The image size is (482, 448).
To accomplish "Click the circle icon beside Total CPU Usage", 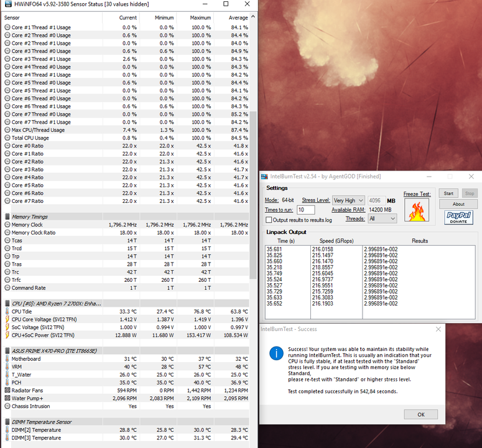I will [x=7, y=138].
